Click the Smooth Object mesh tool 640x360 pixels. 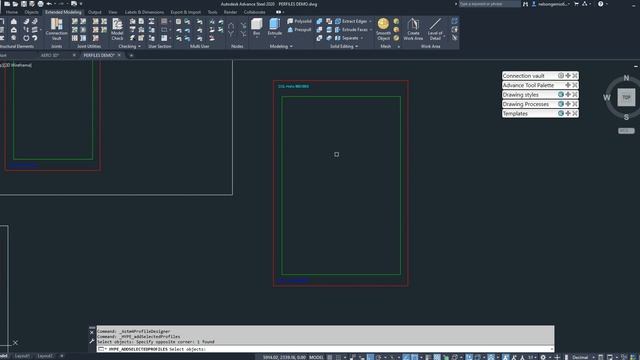[x=383, y=29]
